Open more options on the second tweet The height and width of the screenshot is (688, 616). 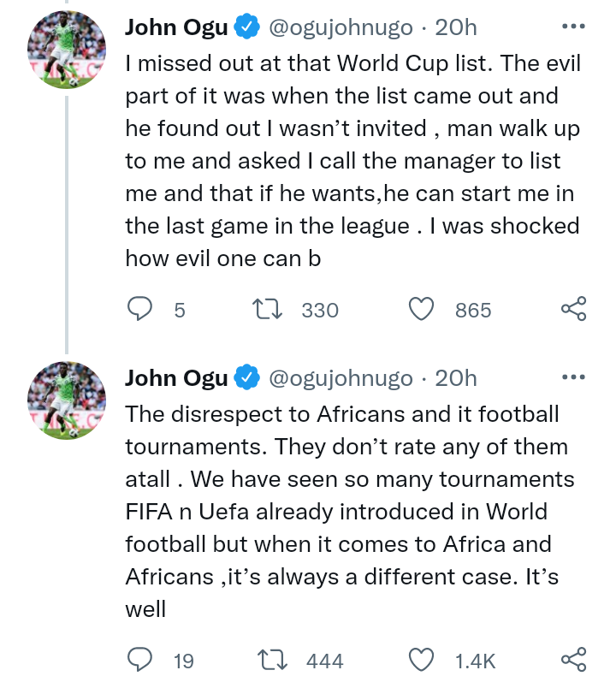(573, 377)
